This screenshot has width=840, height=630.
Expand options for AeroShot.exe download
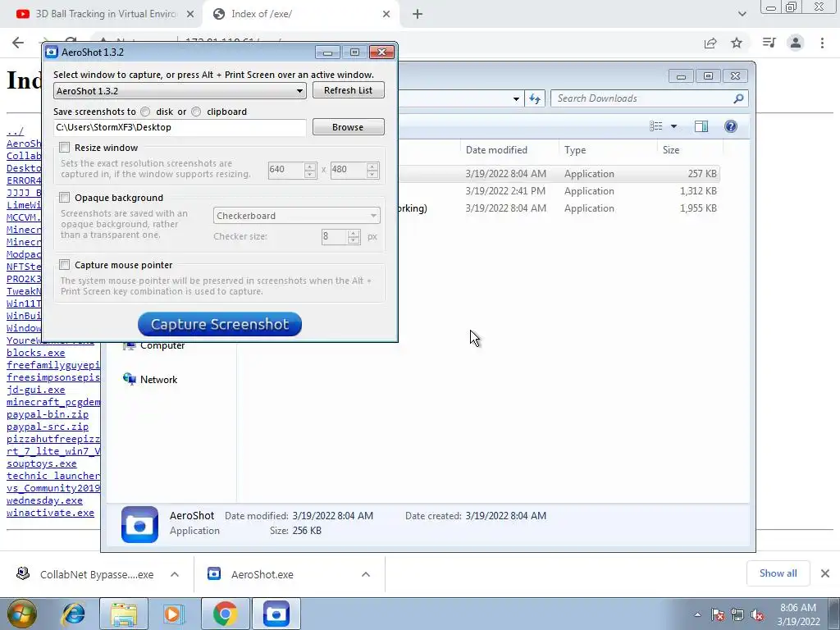366,574
